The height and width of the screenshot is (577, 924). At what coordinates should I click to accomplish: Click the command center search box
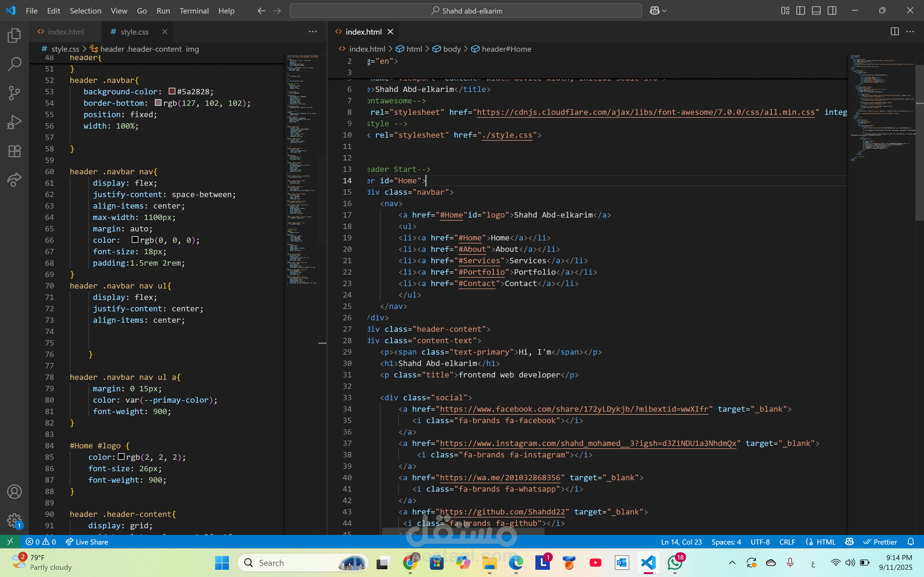point(465,11)
